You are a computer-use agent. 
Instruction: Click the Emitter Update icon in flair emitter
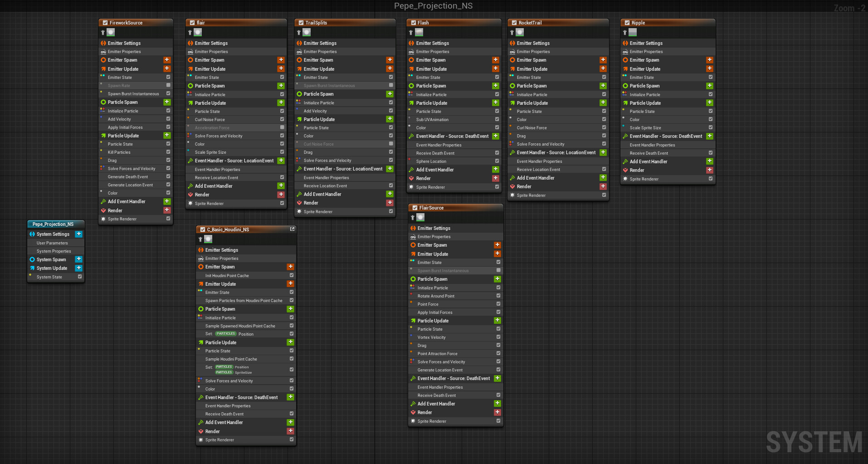click(x=190, y=68)
